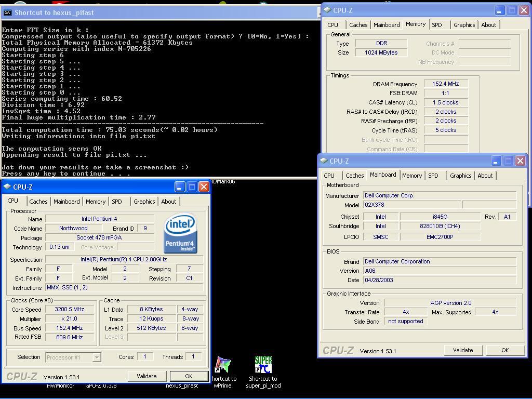532x399 pixels.
Task: Click the Total computation time line
Action: coord(110,130)
